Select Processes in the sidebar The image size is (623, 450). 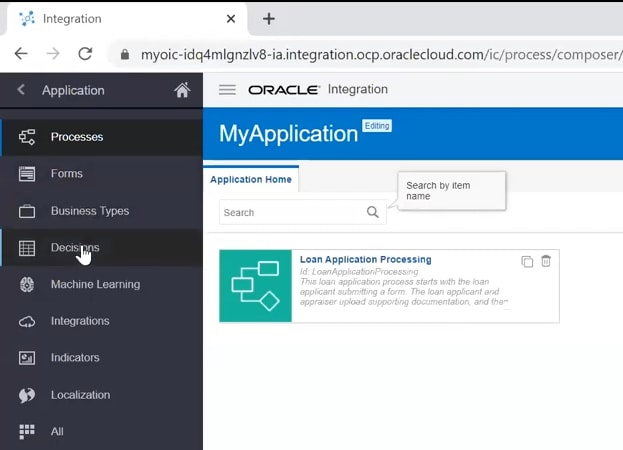click(77, 137)
